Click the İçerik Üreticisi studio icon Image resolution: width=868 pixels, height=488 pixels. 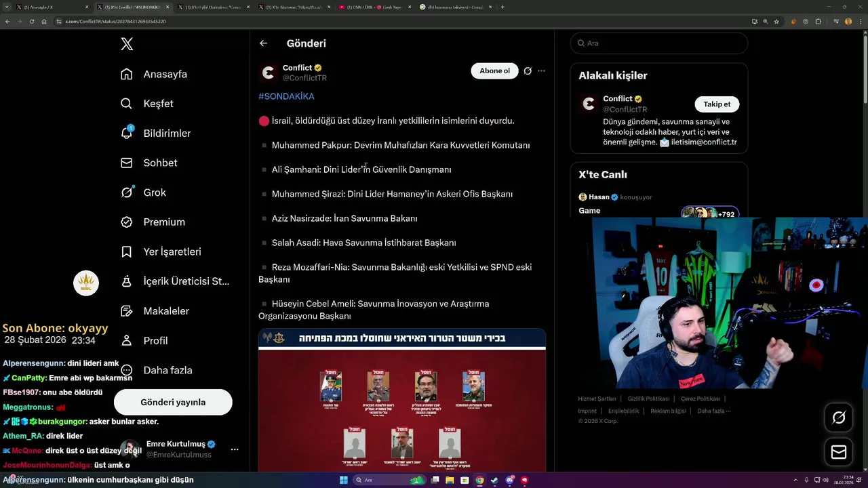127,281
